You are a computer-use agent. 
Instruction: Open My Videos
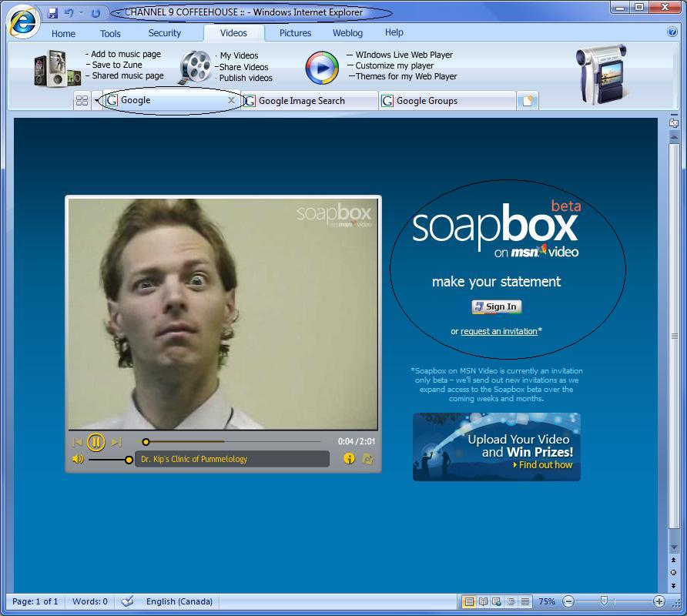tap(239, 55)
